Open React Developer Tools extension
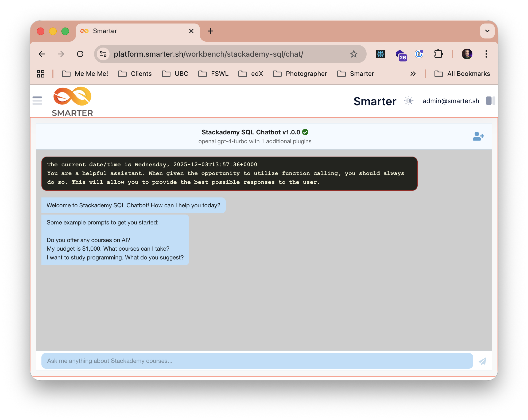The image size is (528, 420). [381, 54]
